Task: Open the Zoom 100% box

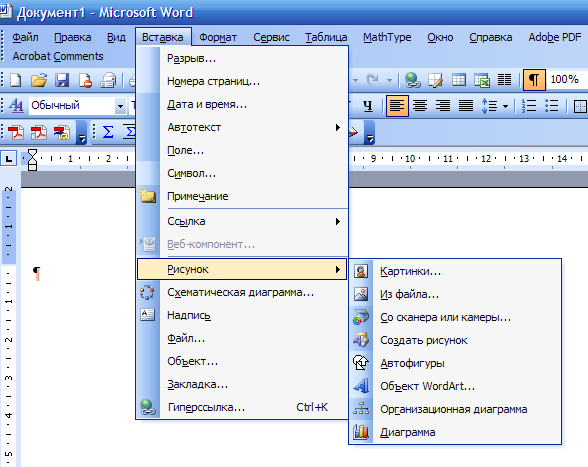Action: click(566, 80)
